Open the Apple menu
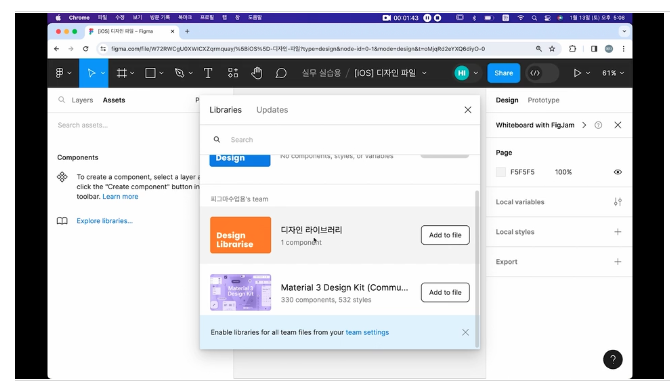 [58, 18]
